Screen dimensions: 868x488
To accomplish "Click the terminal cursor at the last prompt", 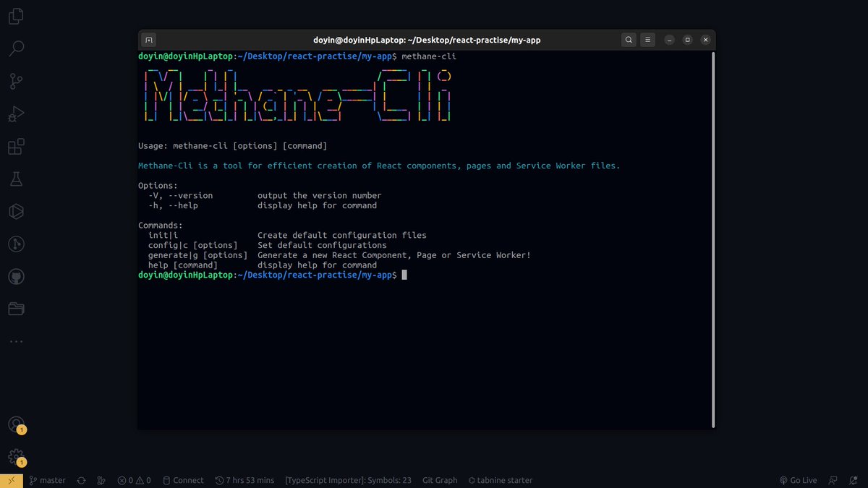I will 404,275.
